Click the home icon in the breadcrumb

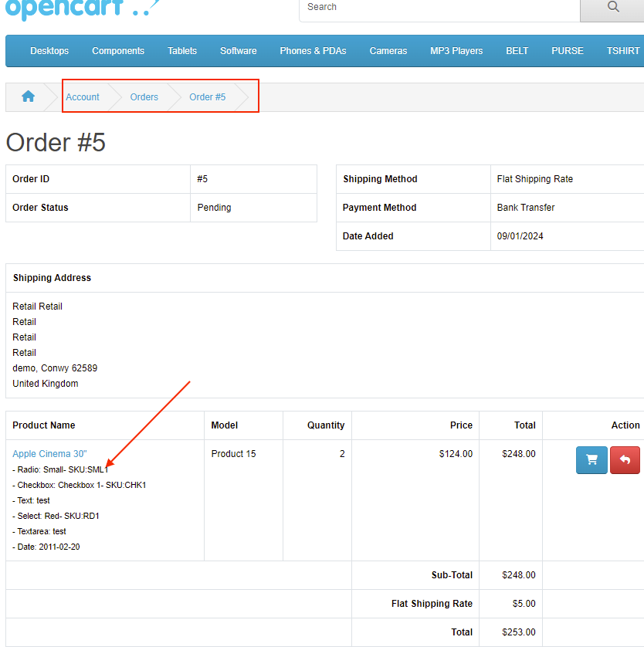(28, 97)
